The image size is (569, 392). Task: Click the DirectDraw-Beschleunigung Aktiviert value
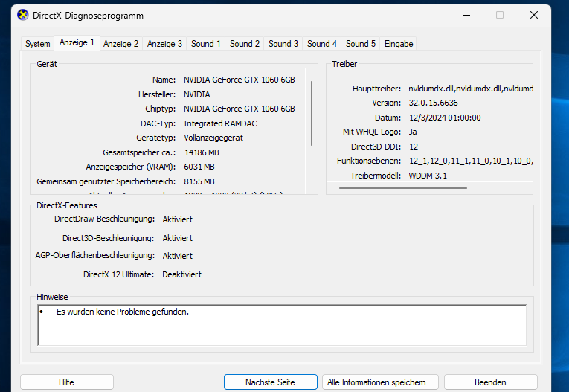tap(178, 219)
